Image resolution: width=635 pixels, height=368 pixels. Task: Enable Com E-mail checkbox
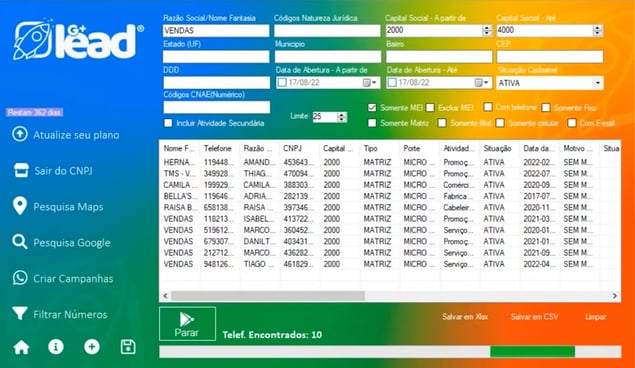571,123
